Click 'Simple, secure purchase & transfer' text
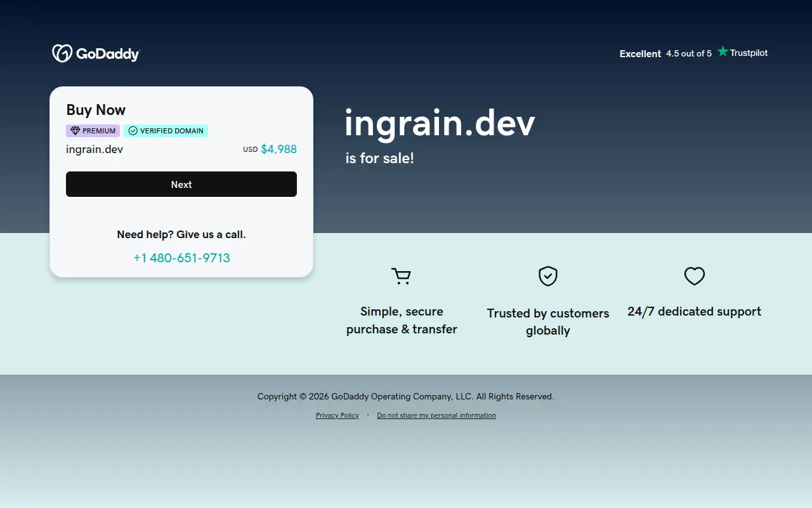Screen dimensions: 812x508 click(402, 320)
